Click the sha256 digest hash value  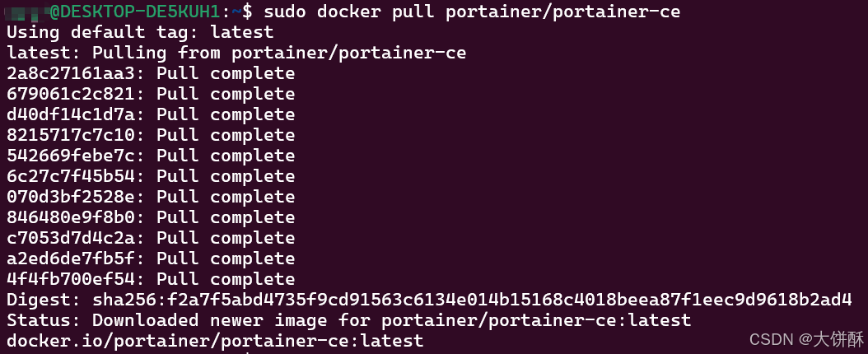tap(472, 300)
